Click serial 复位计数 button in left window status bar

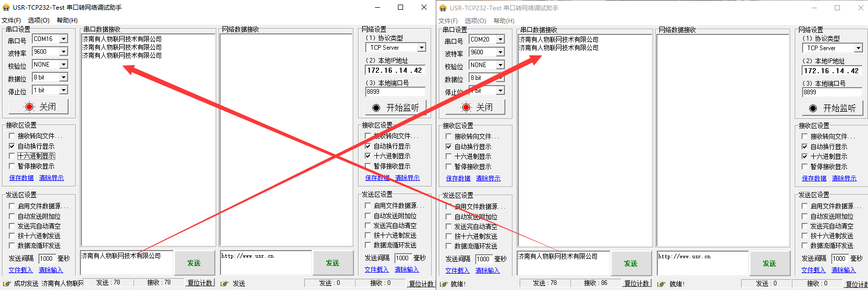point(199,283)
